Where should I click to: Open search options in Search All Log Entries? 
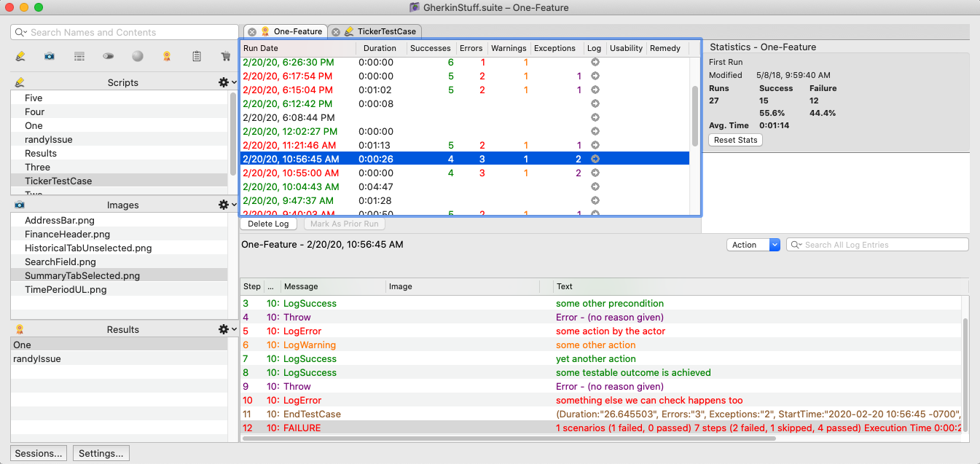pos(796,245)
